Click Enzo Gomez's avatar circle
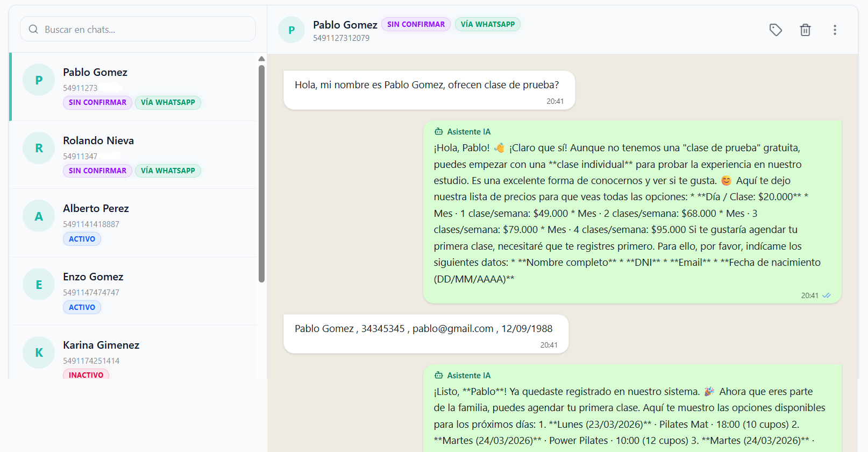This screenshot has height=452, width=868. 39,285
